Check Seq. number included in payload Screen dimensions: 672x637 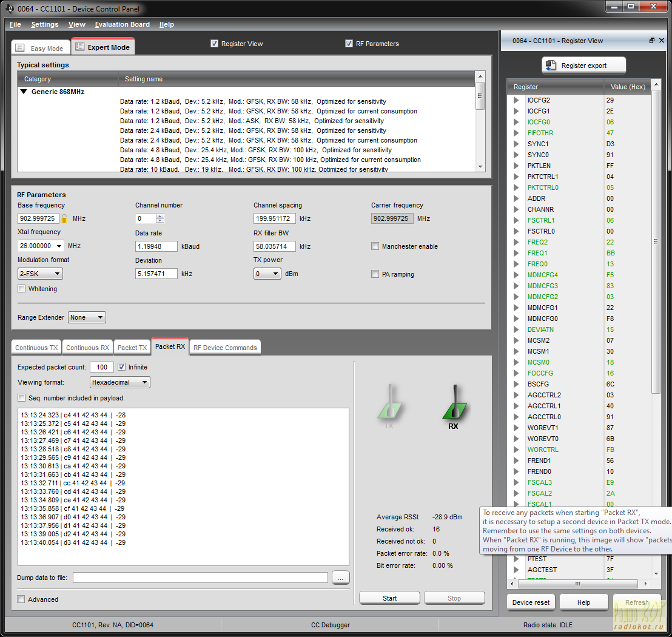coord(21,398)
